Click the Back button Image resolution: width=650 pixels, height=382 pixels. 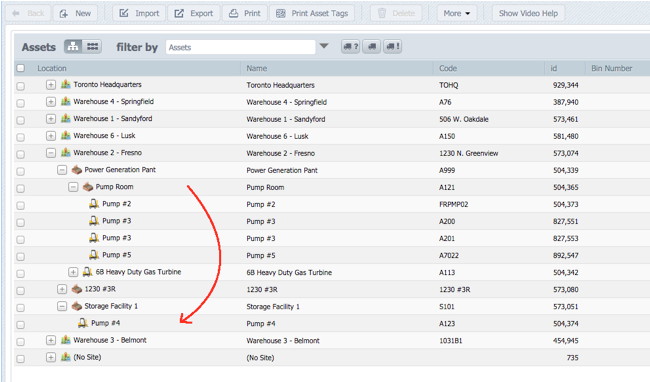pos(28,13)
